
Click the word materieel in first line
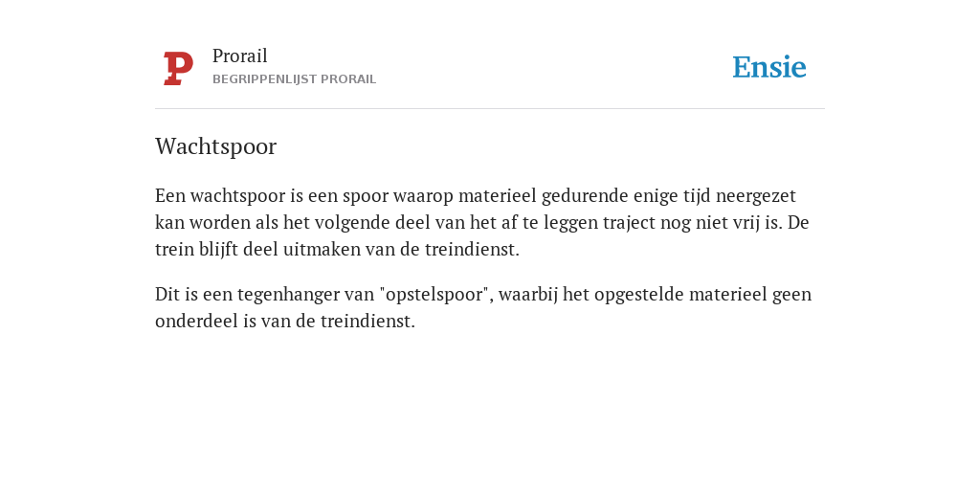(498, 195)
